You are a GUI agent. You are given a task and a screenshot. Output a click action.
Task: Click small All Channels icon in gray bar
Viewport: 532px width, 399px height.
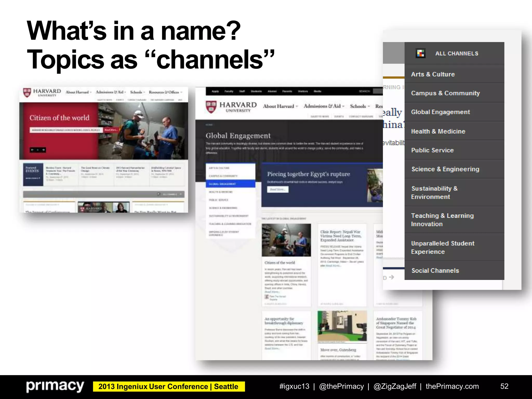point(159,194)
